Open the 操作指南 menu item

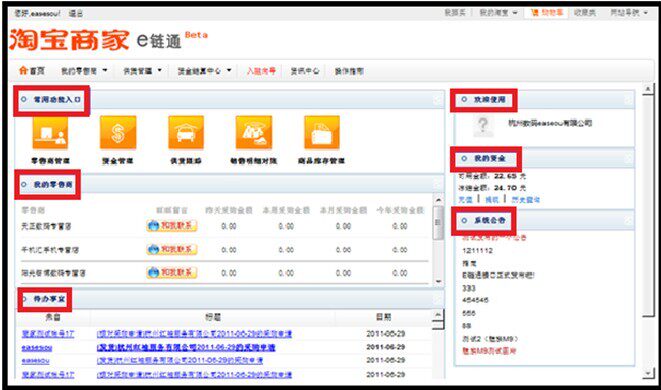[x=349, y=71]
